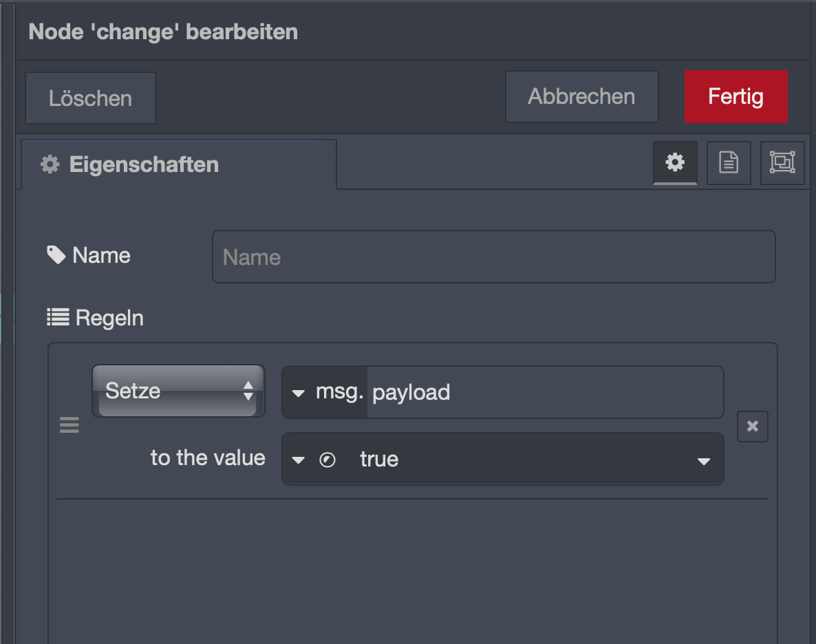Click the tag icon next to Name

56,255
